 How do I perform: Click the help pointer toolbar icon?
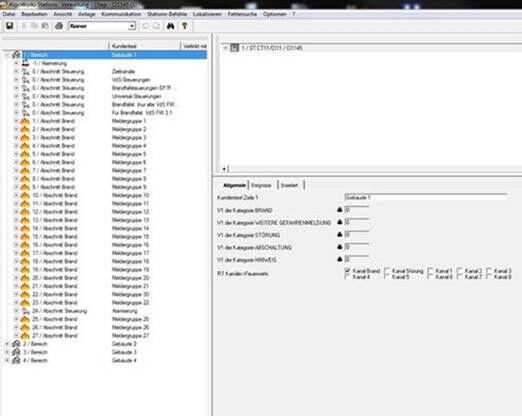pos(185,26)
